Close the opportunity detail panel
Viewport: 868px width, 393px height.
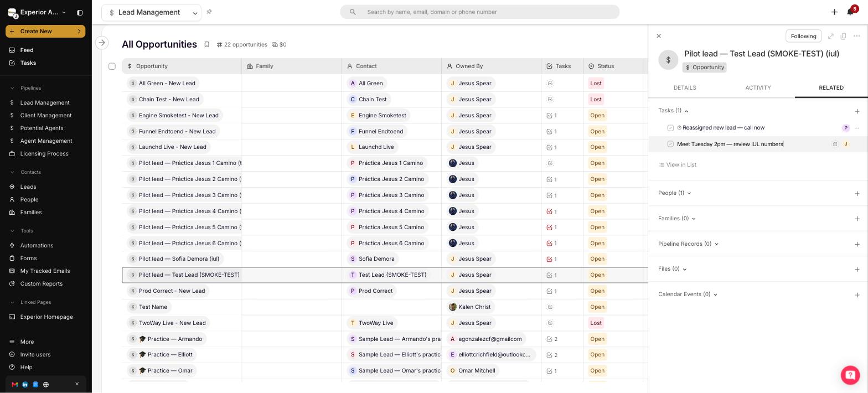coord(659,36)
